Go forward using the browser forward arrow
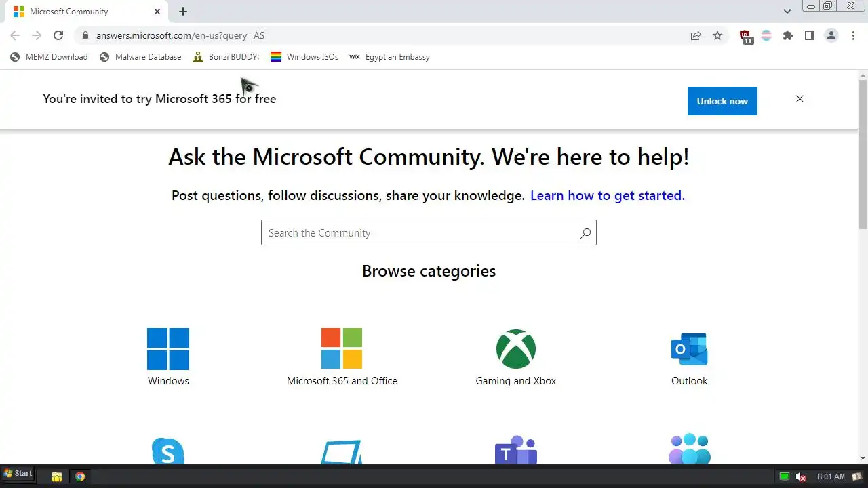 pos(37,35)
